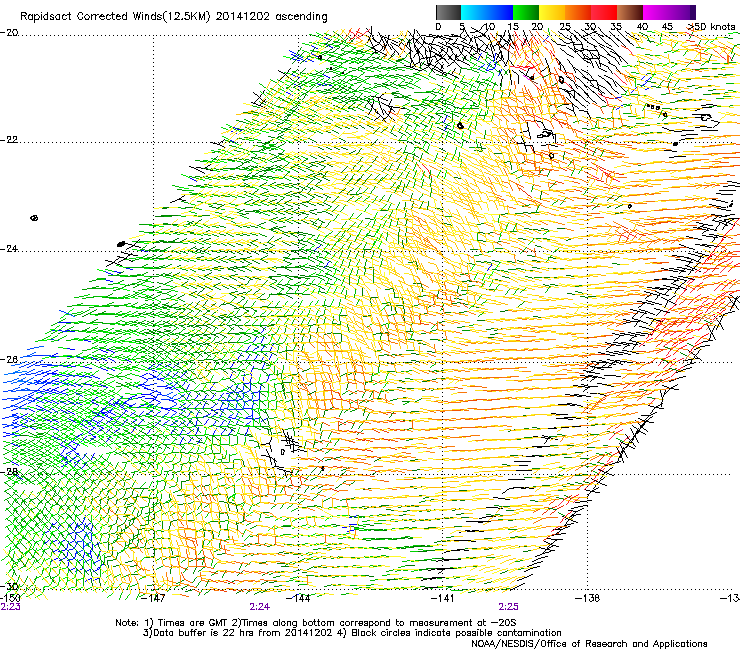The image size is (740, 650).
Task: Click the purple 2:25 time label
Action: 508,607
